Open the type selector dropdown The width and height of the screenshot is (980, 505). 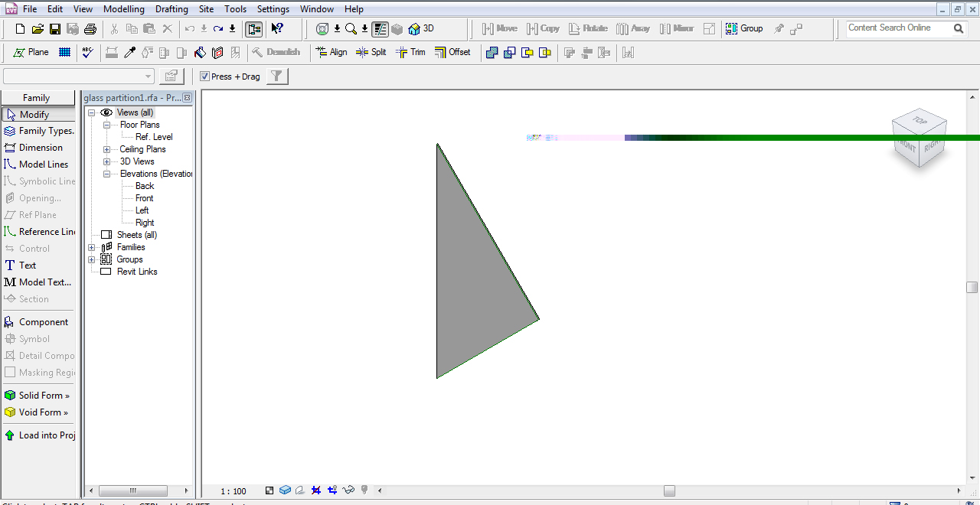coord(149,77)
